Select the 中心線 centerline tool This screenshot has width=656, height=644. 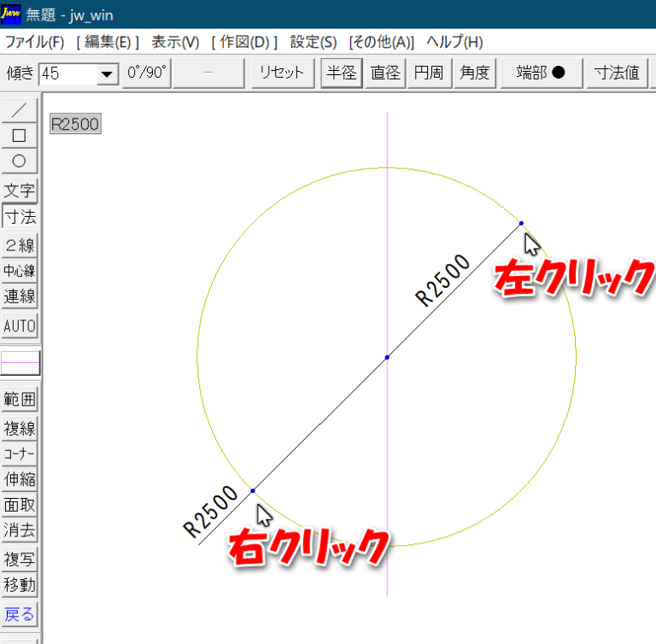pyautogui.click(x=20, y=271)
